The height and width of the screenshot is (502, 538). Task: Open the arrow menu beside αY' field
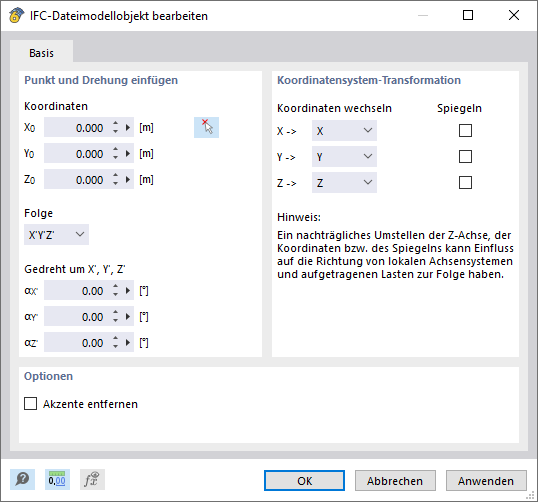(128, 317)
